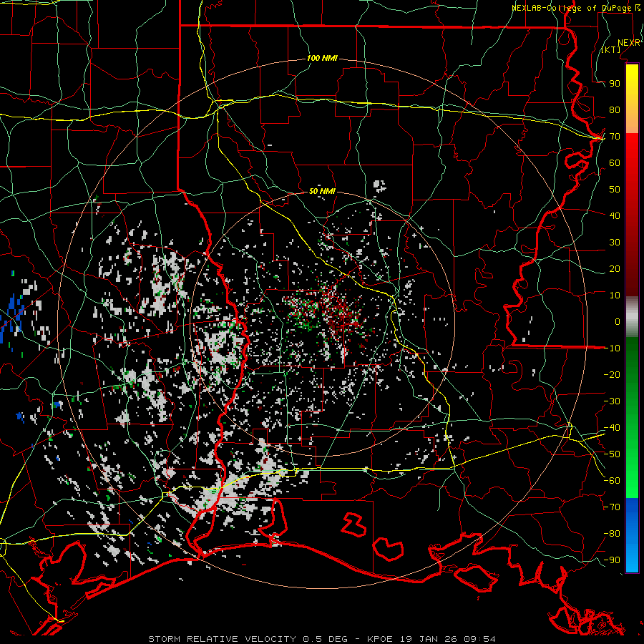Click the NEXR label at the top right

click(629, 43)
